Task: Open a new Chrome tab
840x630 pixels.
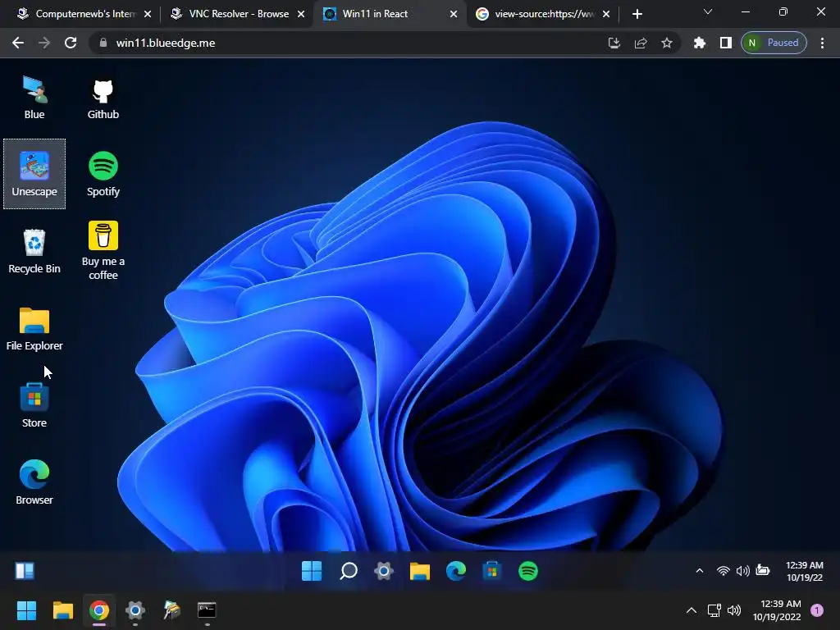Action: point(637,14)
